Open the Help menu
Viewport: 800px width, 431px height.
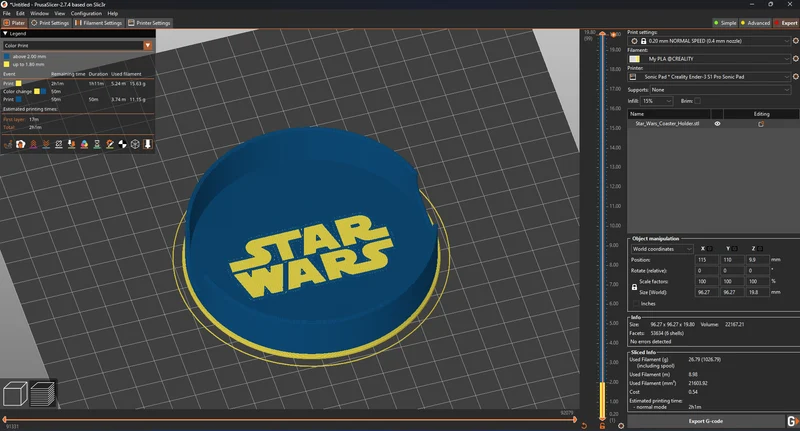click(x=113, y=13)
